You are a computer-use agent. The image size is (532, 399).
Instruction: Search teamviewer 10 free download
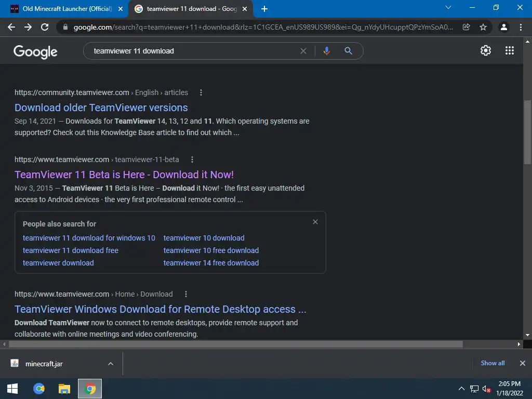pyautogui.click(x=211, y=250)
